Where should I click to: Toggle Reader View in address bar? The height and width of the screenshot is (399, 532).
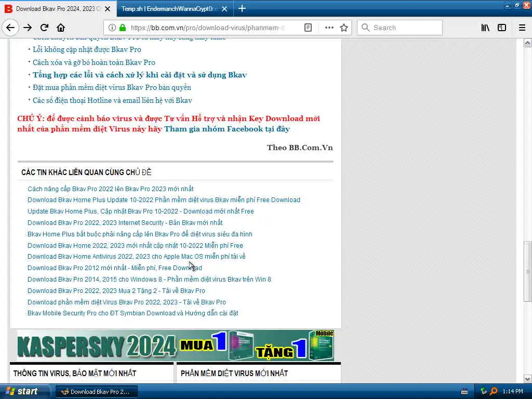(308, 28)
